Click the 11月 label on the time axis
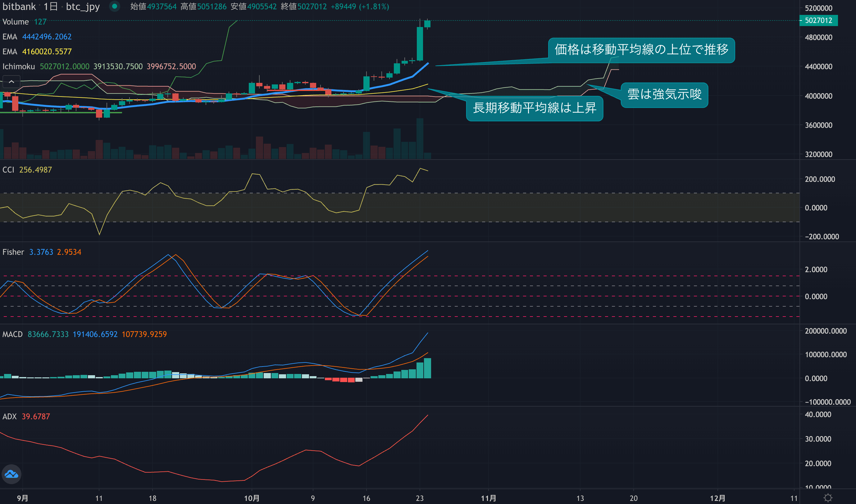The width and height of the screenshot is (856, 504). click(488, 498)
